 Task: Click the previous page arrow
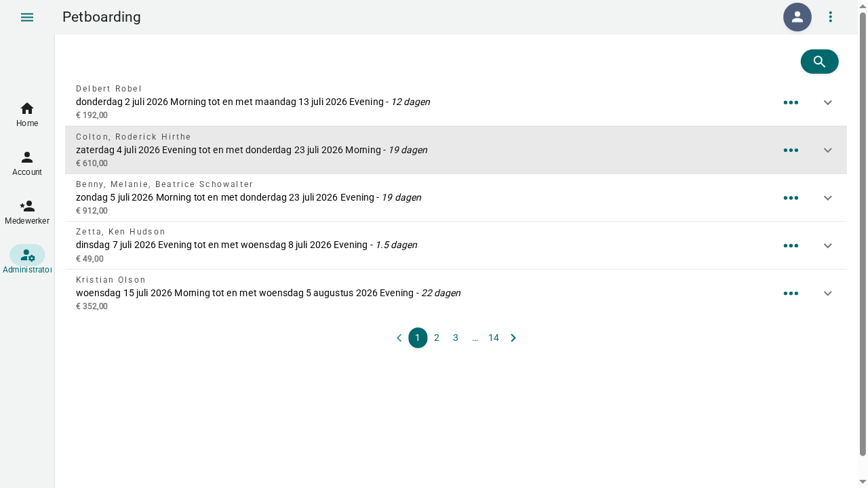(x=399, y=338)
